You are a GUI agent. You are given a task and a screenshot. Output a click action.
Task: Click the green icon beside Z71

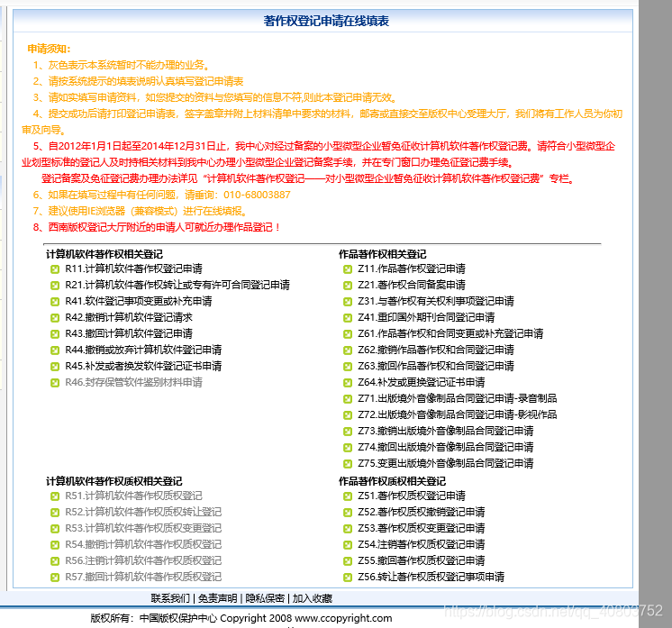[348, 399]
